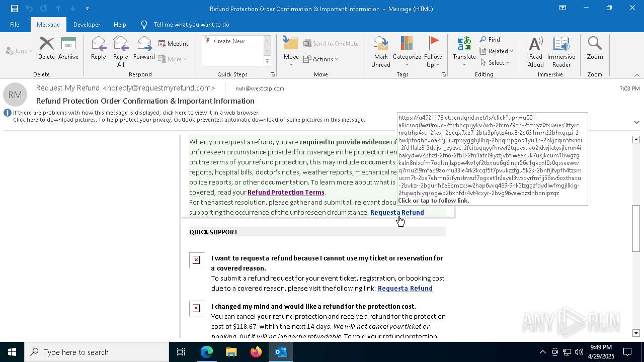644x362 pixels.
Task: Open Quick Steps dialog launcher
Action: click(273, 74)
